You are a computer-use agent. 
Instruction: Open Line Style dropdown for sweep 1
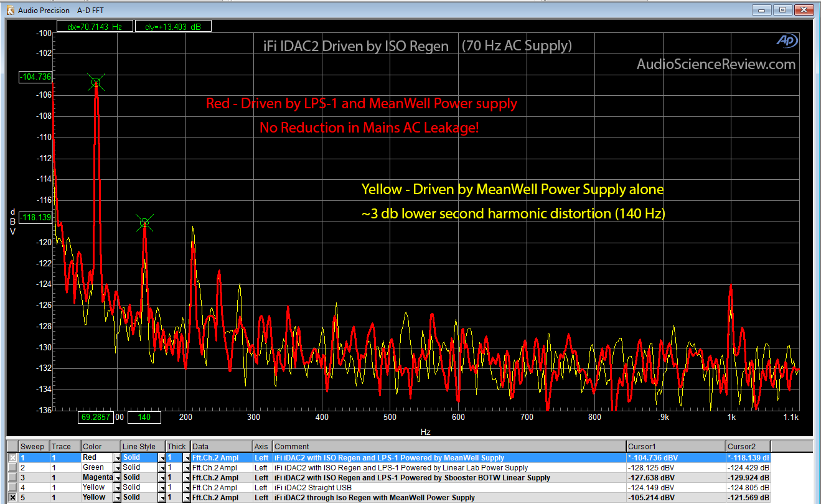[x=162, y=457]
